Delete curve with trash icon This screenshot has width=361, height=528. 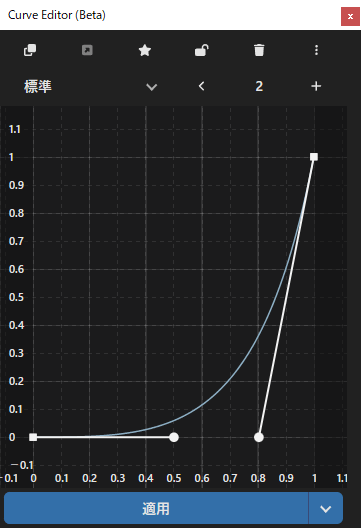259,50
